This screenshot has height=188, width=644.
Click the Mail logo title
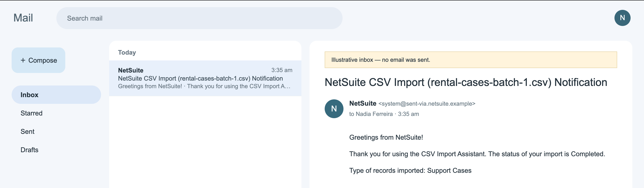pyautogui.click(x=23, y=18)
